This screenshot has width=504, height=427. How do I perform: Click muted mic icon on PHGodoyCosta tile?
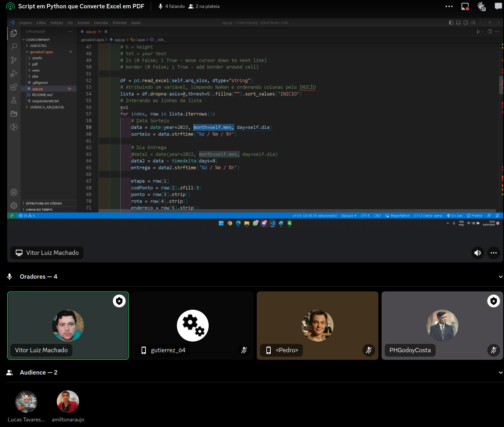point(493,350)
